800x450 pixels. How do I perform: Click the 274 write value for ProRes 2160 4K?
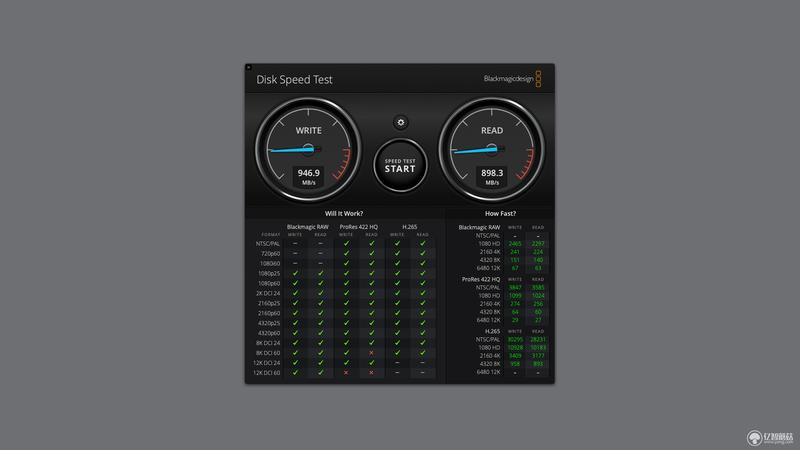[515, 304]
